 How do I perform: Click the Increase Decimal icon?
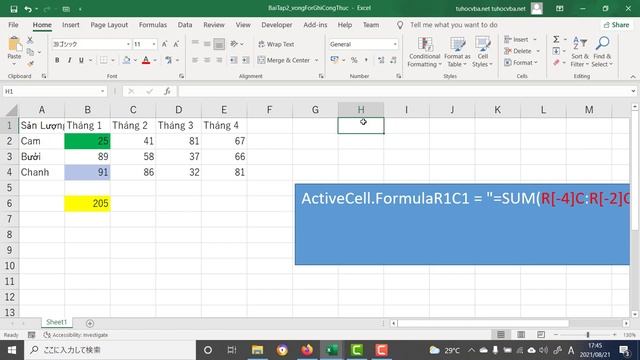[x=381, y=60]
